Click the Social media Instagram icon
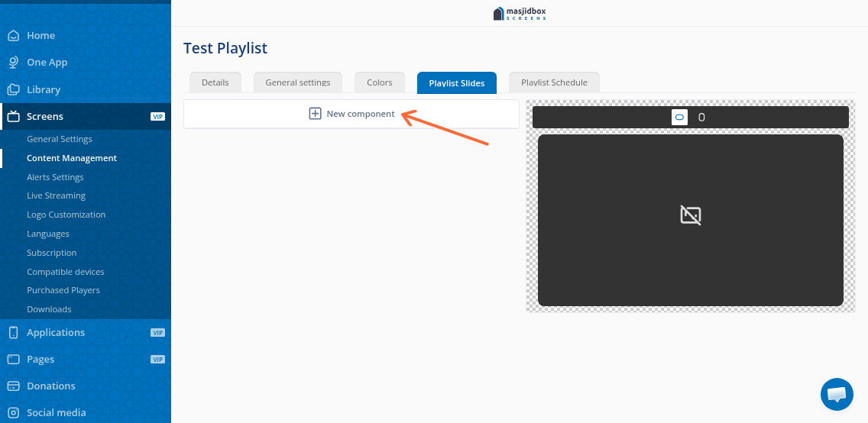This screenshot has width=868, height=423. [x=13, y=412]
